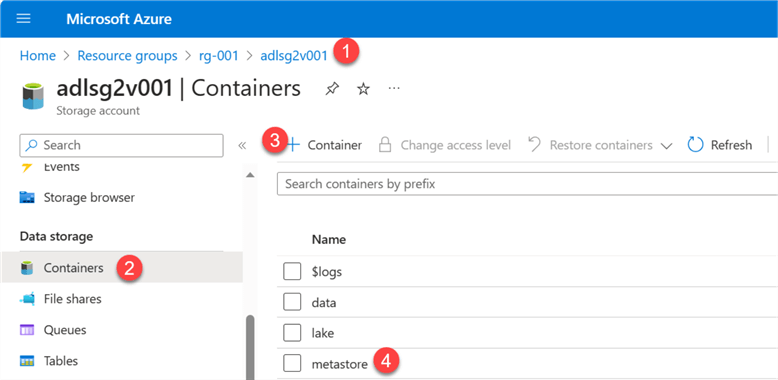Click the Tables icon
778x380 pixels.
coord(27,361)
